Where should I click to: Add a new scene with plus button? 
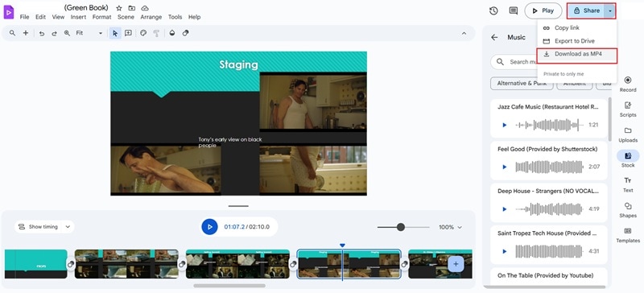click(x=456, y=264)
